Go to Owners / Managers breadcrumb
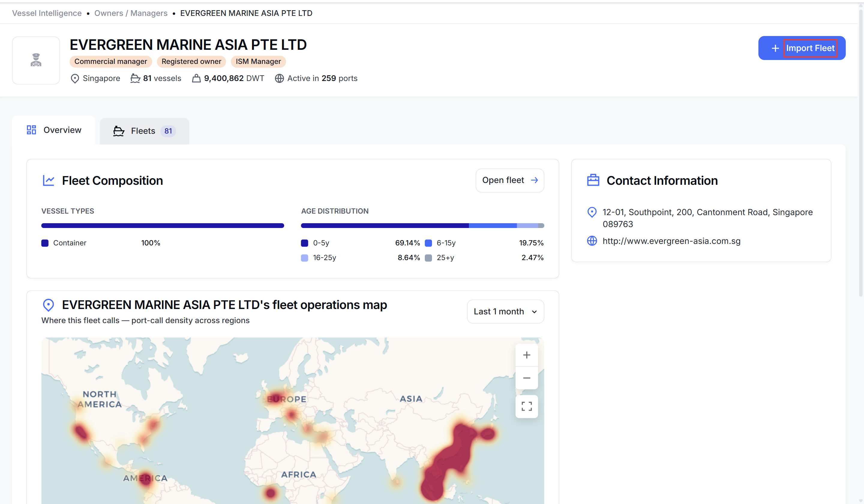The image size is (864, 504). [x=131, y=13]
